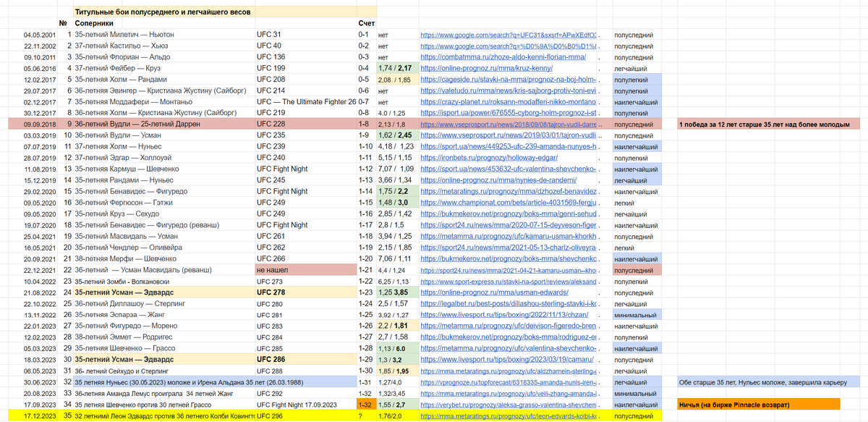Select the orange note 'Ничья (на бирже Pinnacle возврат)'
The image size is (868, 422).
coord(759,405)
